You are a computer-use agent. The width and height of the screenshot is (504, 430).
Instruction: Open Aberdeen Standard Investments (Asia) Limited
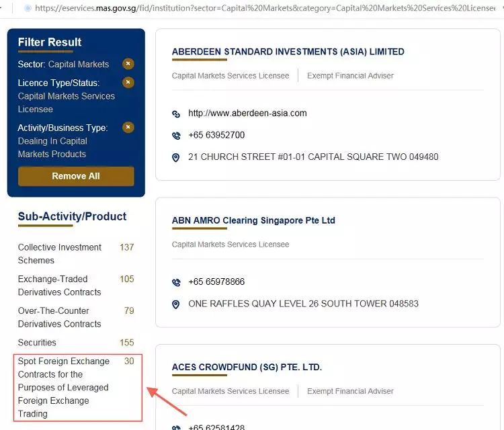click(x=288, y=52)
